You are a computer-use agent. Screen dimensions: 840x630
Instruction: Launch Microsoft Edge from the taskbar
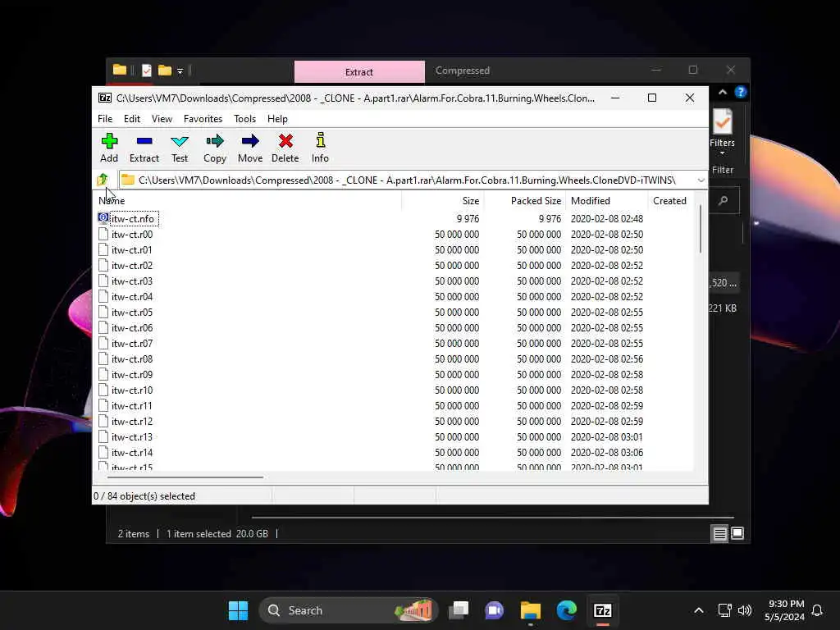pyautogui.click(x=566, y=610)
